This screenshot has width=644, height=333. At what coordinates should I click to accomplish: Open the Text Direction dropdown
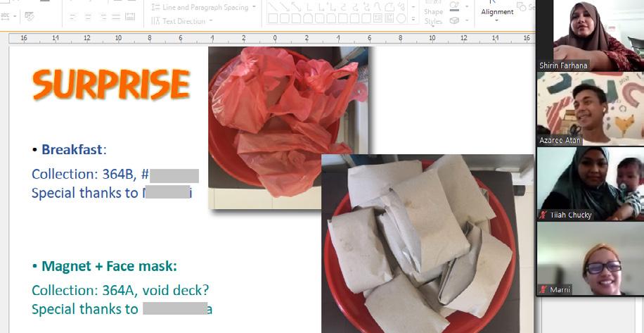pos(182,21)
